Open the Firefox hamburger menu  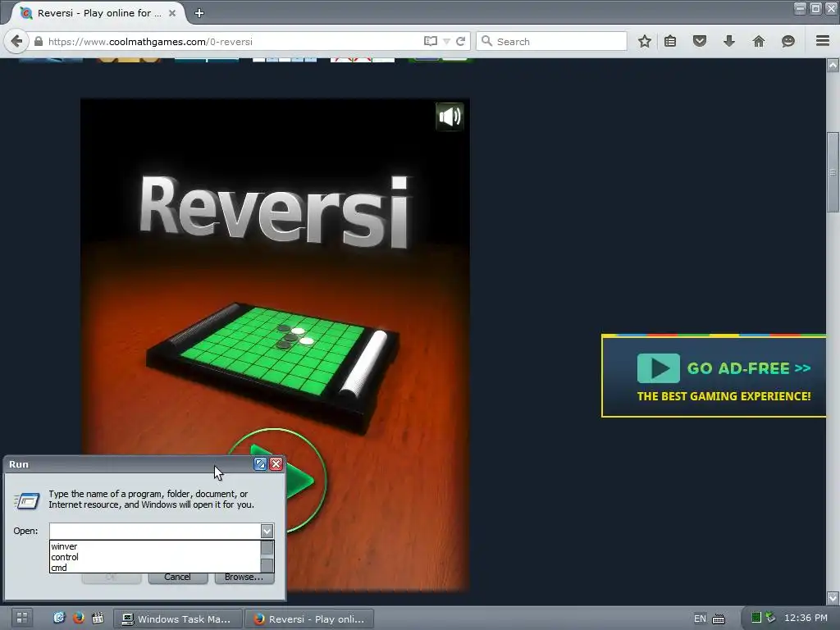pyautogui.click(x=823, y=41)
